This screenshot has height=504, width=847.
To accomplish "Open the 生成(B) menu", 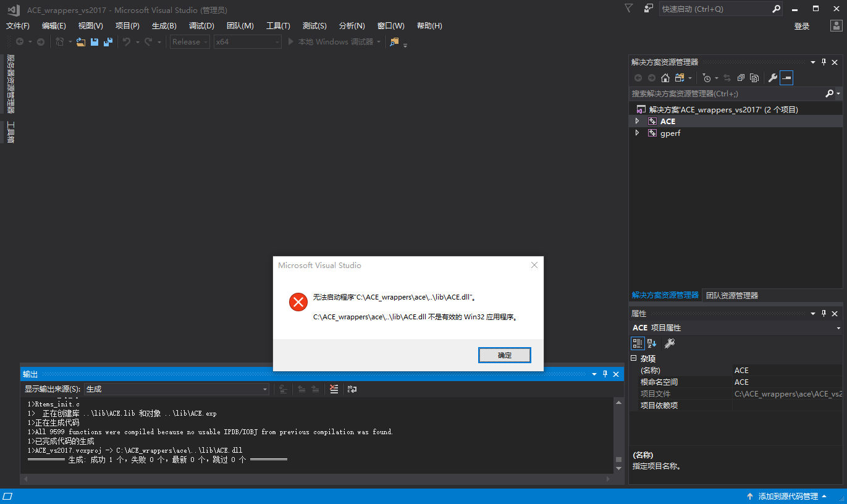I will 164,26.
